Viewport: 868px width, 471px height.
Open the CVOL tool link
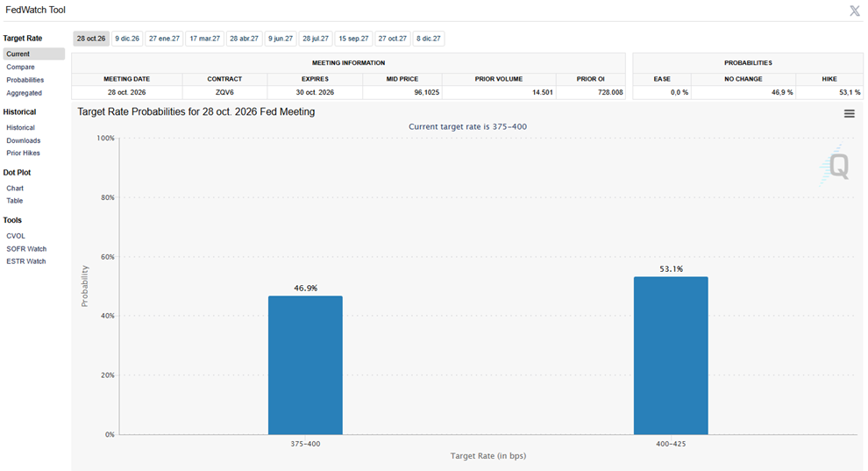coord(16,236)
